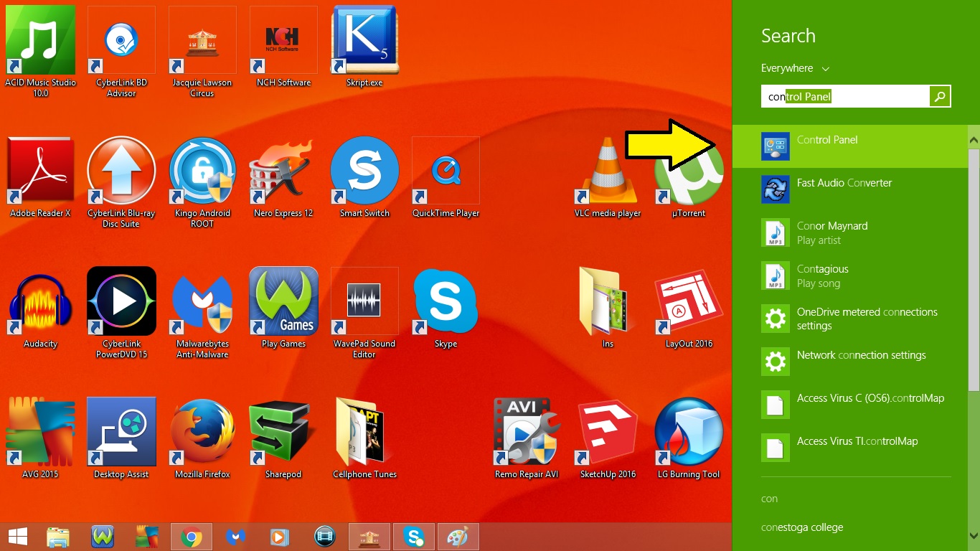
Task: Launch LG Burning Tool icon
Action: (x=689, y=432)
